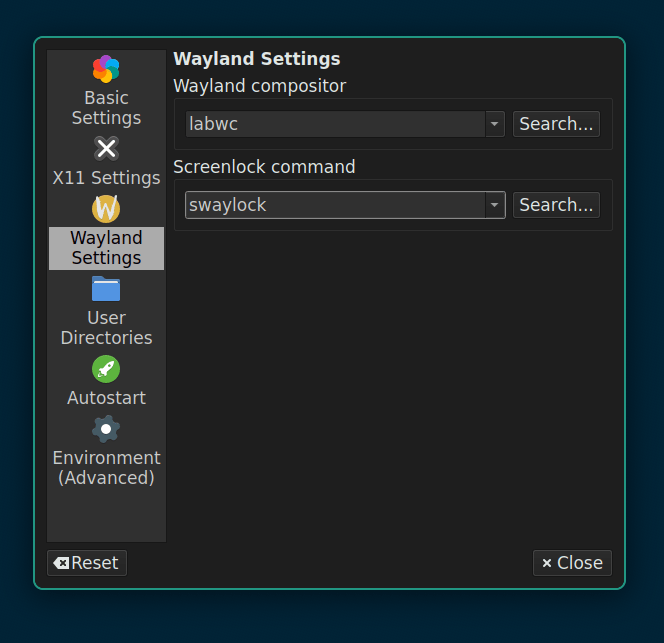Click the colorful Basic Settings icon

tap(106, 69)
